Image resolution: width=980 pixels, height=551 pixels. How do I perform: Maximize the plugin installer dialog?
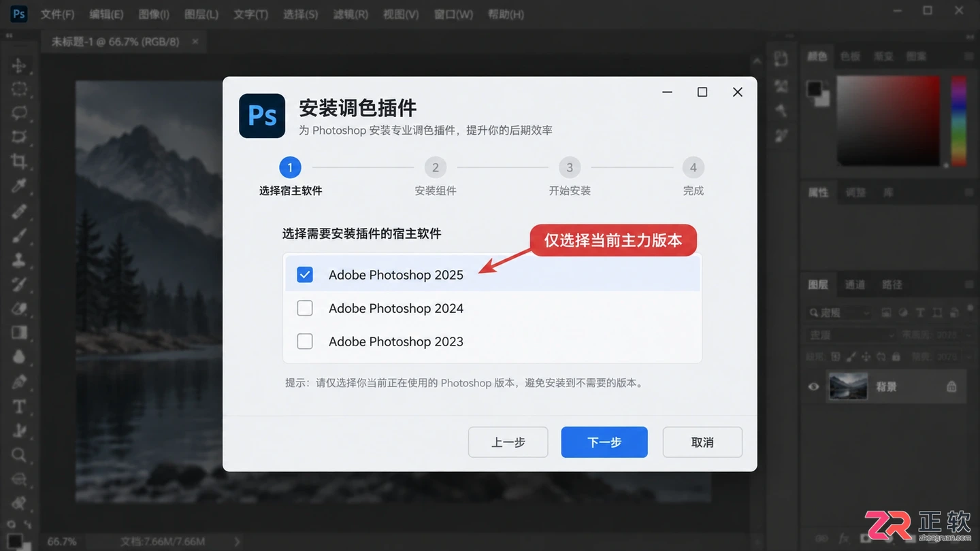click(x=702, y=92)
